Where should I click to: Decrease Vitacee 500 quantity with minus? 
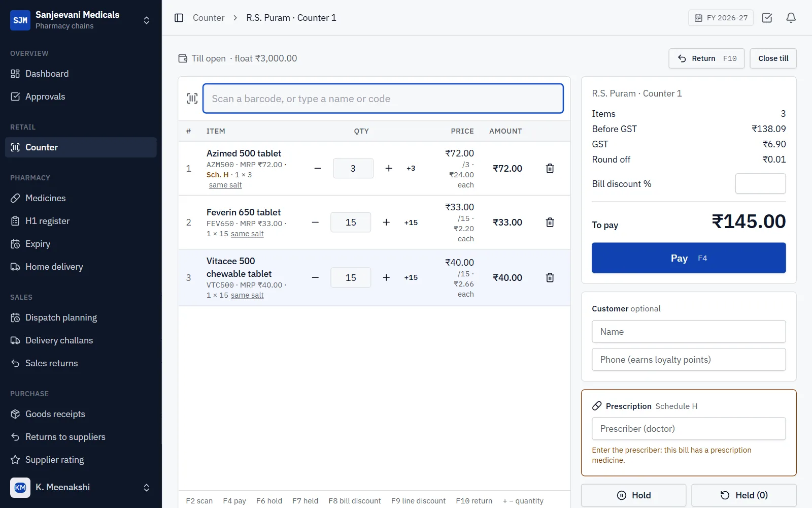[315, 277]
